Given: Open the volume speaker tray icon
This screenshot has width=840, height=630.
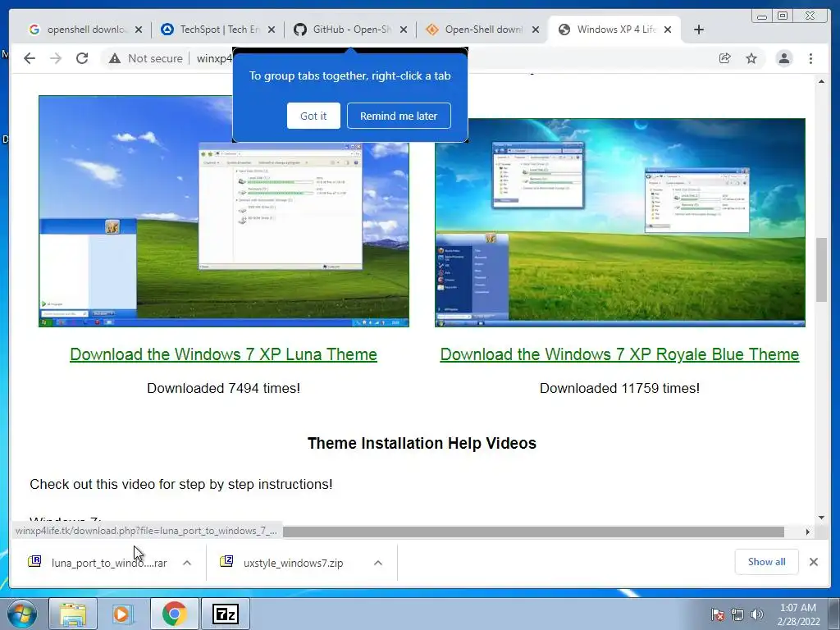Looking at the screenshot, I should (756, 614).
